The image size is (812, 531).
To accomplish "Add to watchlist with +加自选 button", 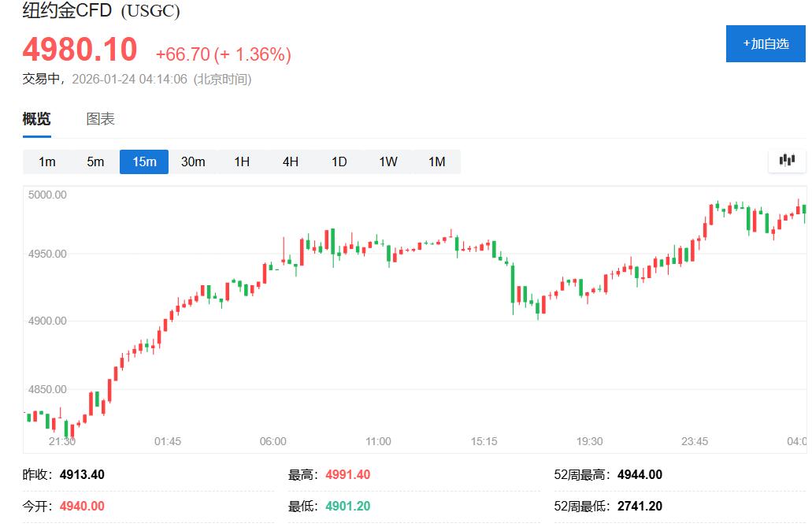I will click(x=766, y=43).
